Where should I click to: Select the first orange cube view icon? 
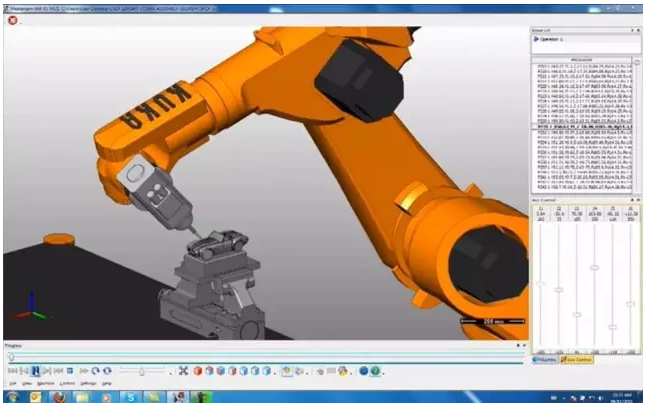point(197,370)
